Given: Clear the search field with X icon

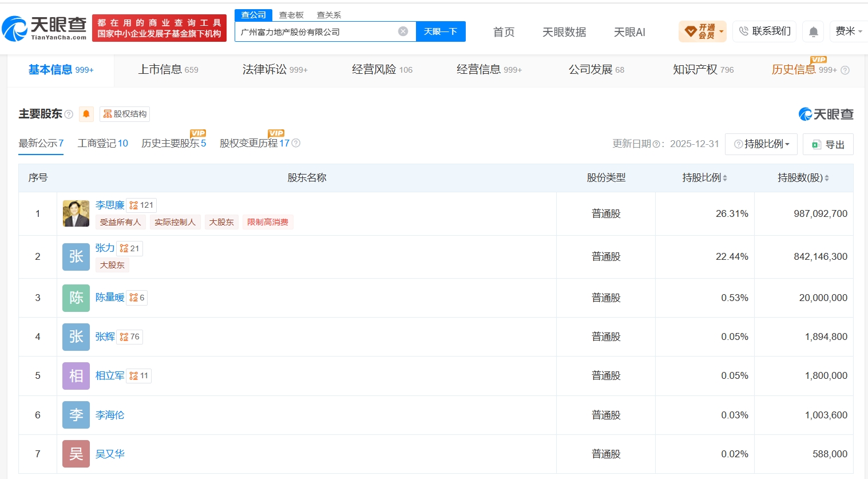Looking at the screenshot, I should [403, 31].
